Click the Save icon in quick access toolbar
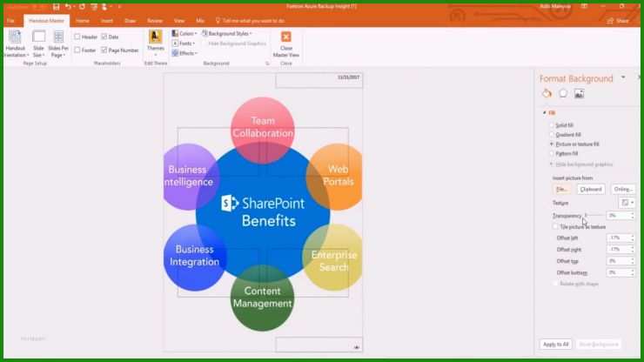The width and height of the screenshot is (644, 362). pyautogui.click(x=57, y=7)
